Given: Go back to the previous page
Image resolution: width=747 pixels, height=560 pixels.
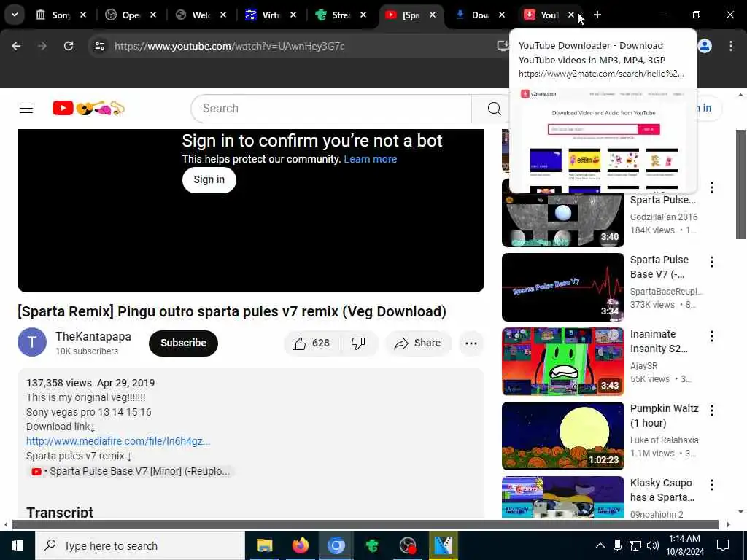Looking at the screenshot, I should tap(16, 46).
